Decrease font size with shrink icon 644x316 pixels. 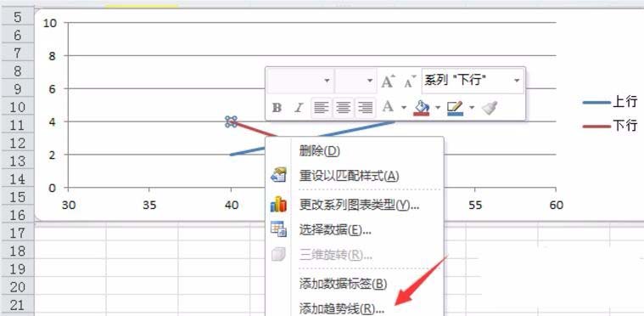point(410,82)
